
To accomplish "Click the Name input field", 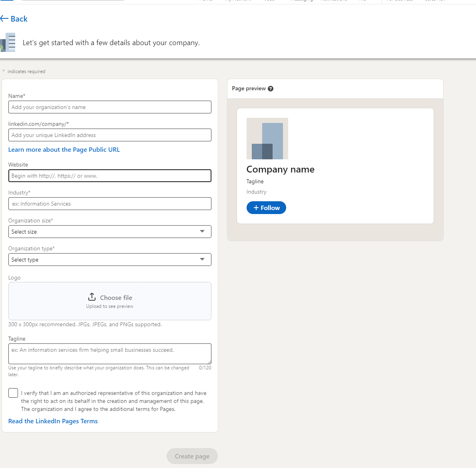I will point(110,107).
